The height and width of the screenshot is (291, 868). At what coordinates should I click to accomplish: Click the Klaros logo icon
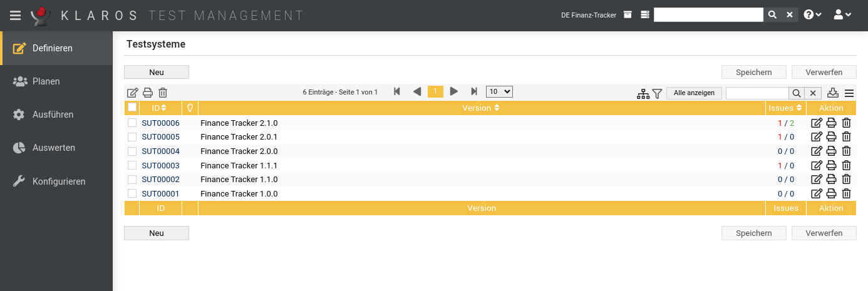tap(40, 16)
